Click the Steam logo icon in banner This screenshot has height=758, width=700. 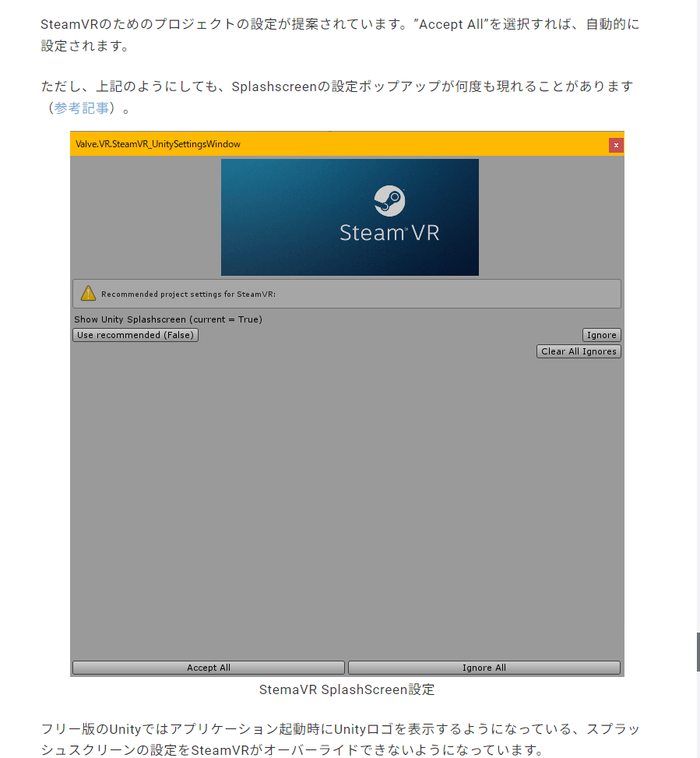[389, 201]
